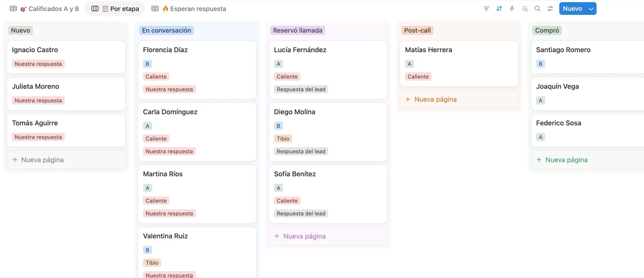Add Nueva página in Reservó llamada column
644x278 pixels.
[328, 236]
